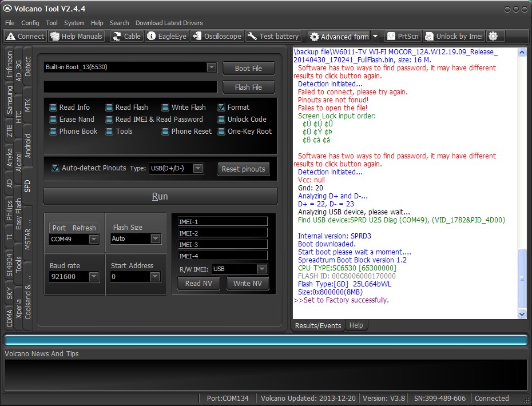Click the Reset pinouts button
The width and height of the screenshot is (532, 406).
243,169
